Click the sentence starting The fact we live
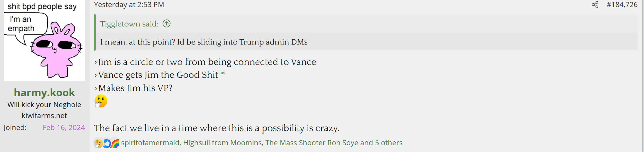The width and height of the screenshot is (644, 152). pos(216,128)
